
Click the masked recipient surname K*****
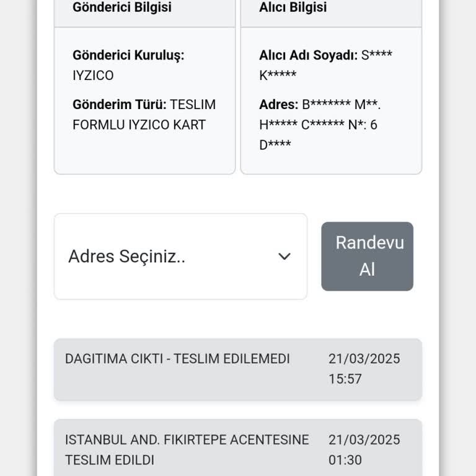coord(278,76)
